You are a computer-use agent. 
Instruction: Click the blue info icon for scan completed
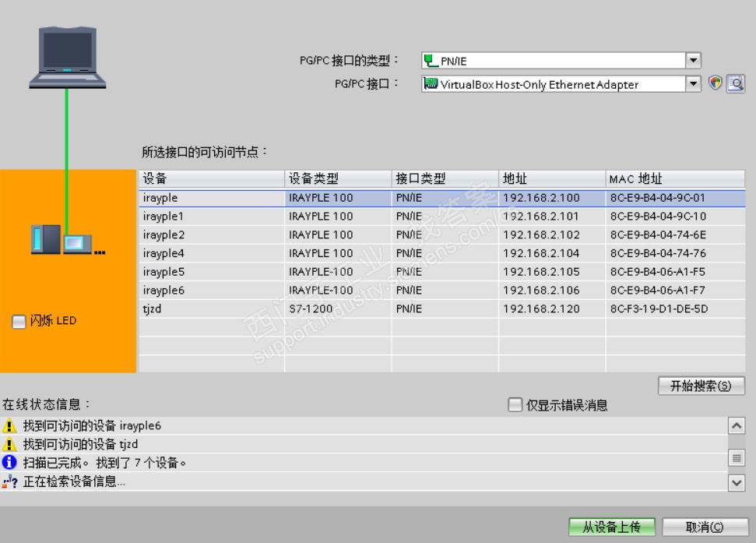coord(9,463)
